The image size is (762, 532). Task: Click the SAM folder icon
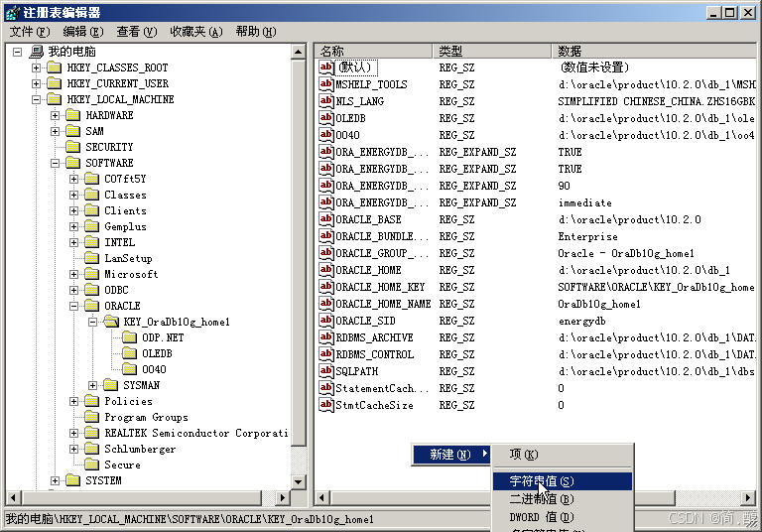click(72, 131)
